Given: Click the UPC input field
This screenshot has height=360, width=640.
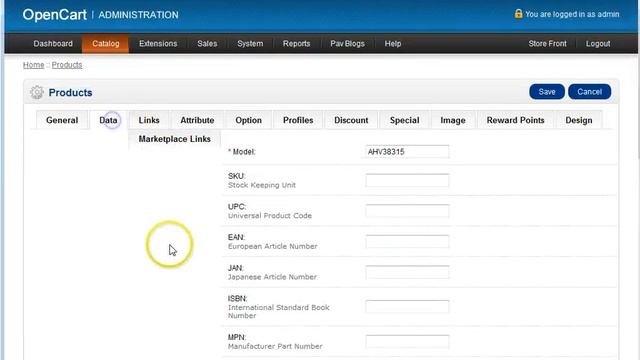Looking at the screenshot, I should click(x=407, y=211).
